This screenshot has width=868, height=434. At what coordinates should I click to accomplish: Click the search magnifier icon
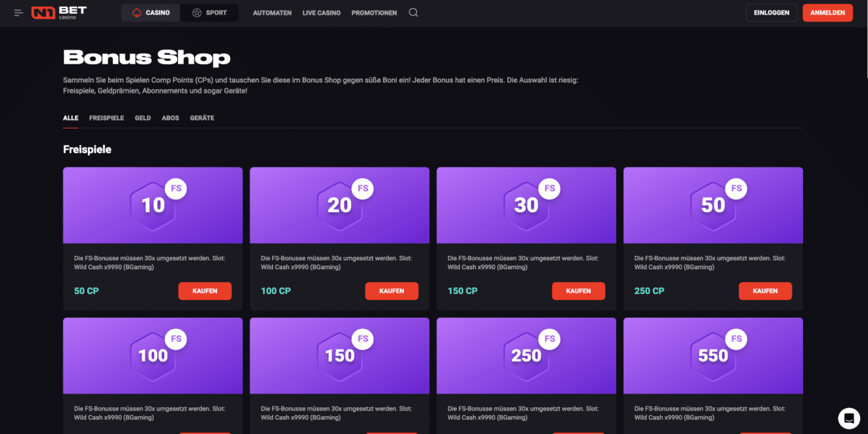[x=413, y=13]
